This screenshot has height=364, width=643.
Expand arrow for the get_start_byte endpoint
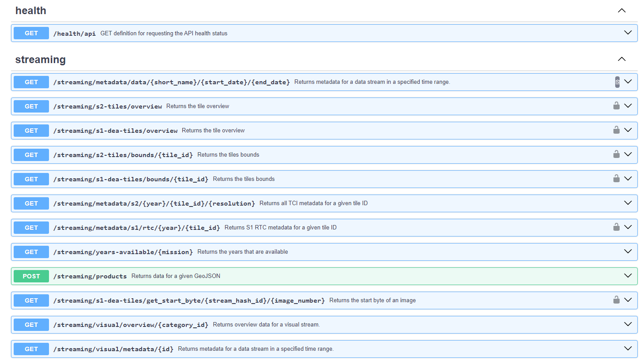(x=628, y=300)
